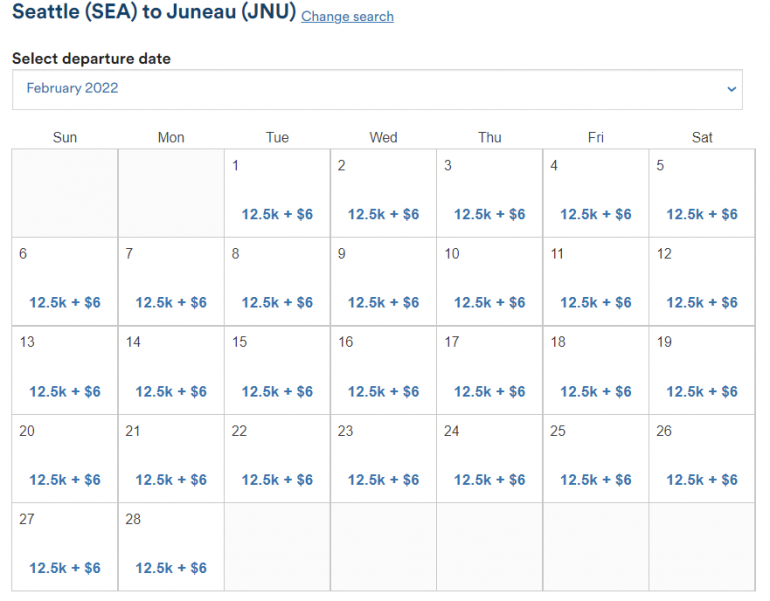The width and height of the screenshot is (770, 601).
Task: Click the Change search link
Action: pyautogui.click(x=347, y=17)
